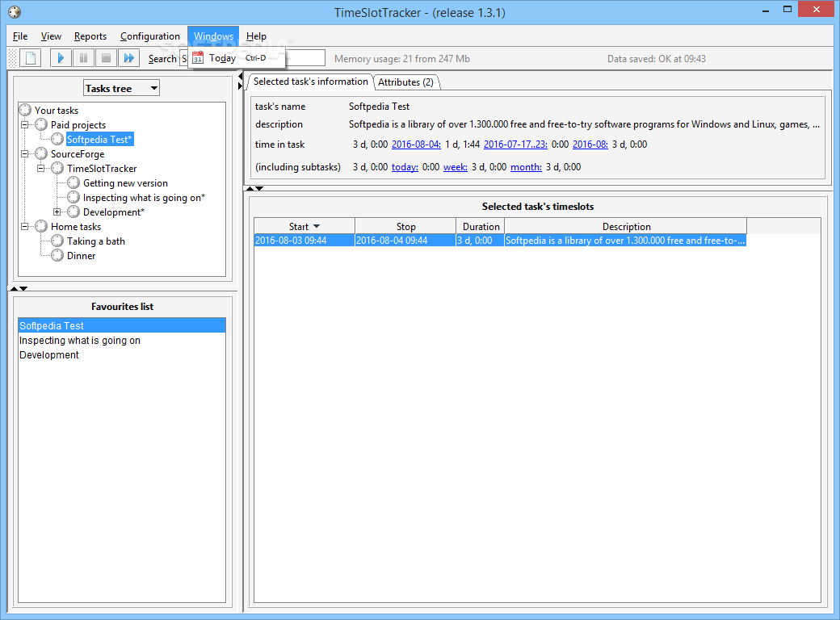Click the clock icon beside Softpedia Test

[57, 139]
